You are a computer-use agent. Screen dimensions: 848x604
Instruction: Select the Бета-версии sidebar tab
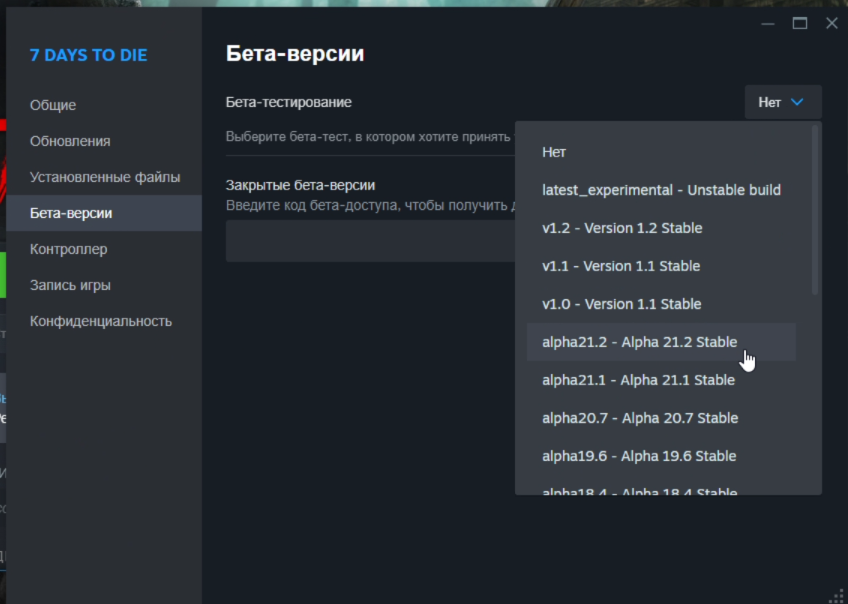coord(104,213)
